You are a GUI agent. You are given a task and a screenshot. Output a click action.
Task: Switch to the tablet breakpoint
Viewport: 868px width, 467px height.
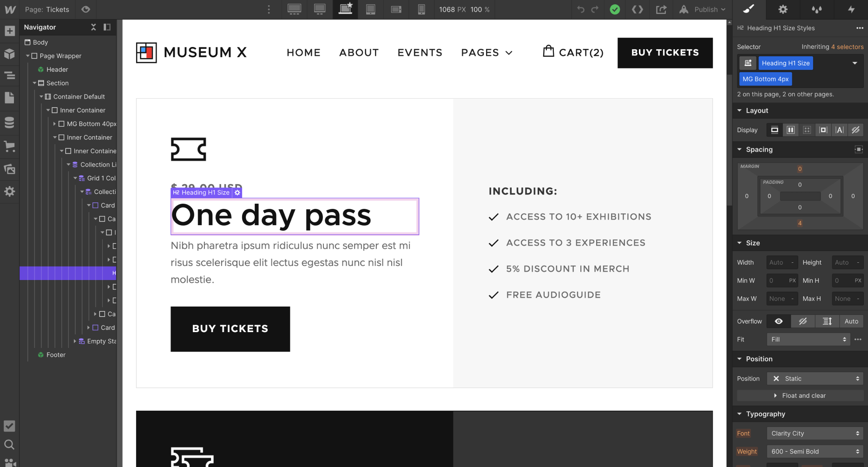370,9
